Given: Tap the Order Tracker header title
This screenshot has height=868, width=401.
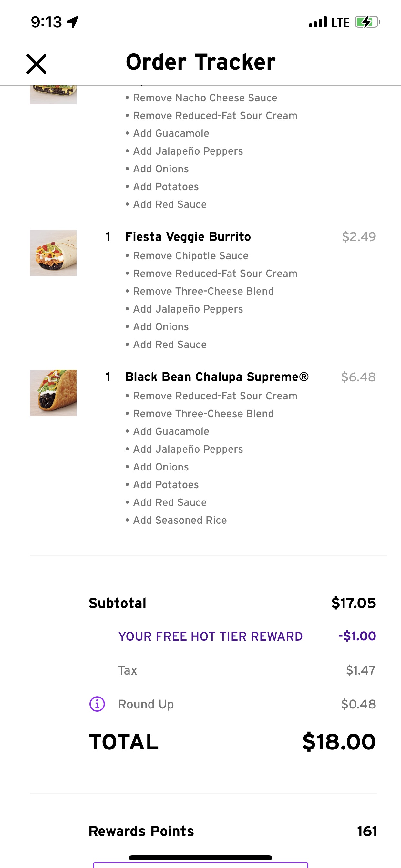Looking at the screenshot, I should [200, 62].
